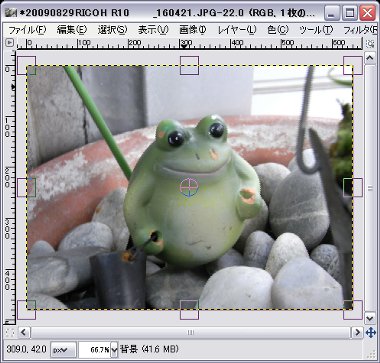Open the 表示(V) menu

[x=153, y=30]
